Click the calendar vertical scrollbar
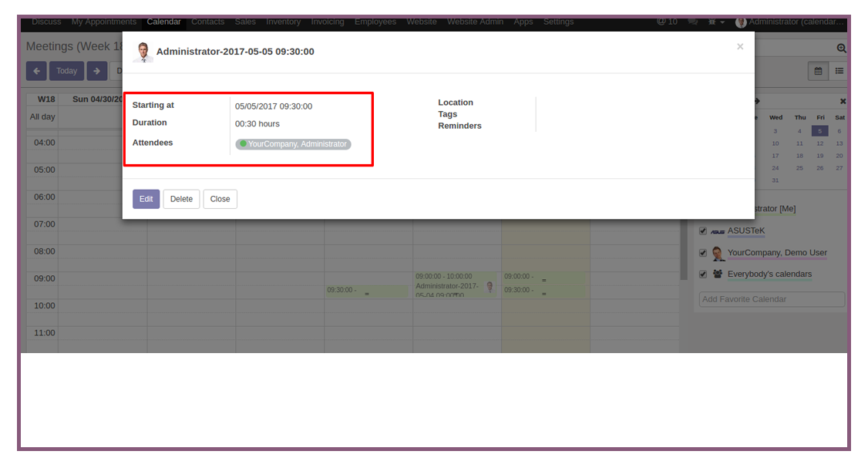Image resolution: width=868 pixels, height=468 pixels. [684, 249]
